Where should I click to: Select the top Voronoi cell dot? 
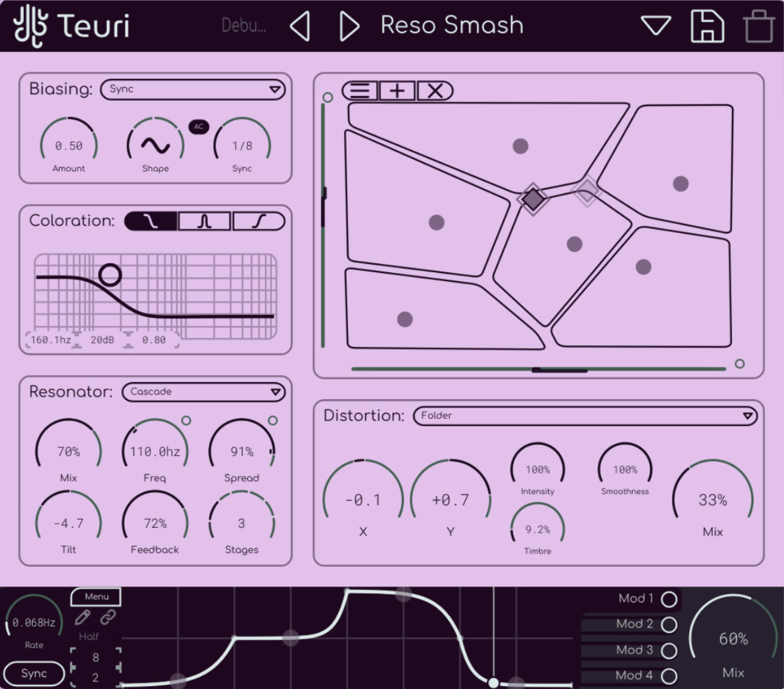coord(520,146)
